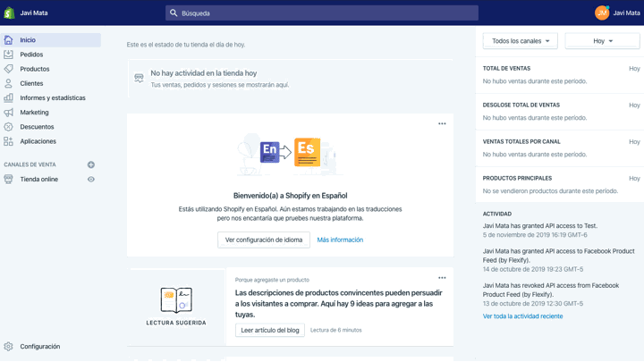Expand the Todos los canales dropdown
This screenshot has height=362, width=644.
point(520,41)
